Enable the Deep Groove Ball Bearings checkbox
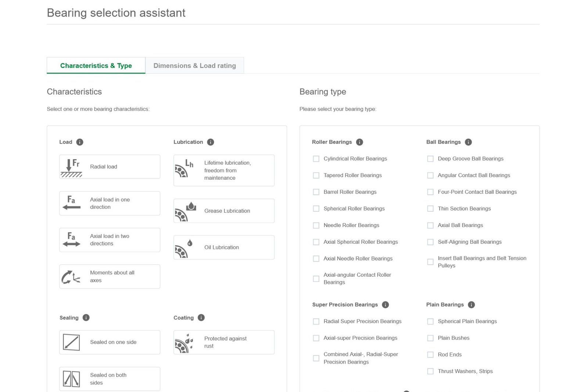The height and width of the screenshot is (392, 588). click(430, 159)
